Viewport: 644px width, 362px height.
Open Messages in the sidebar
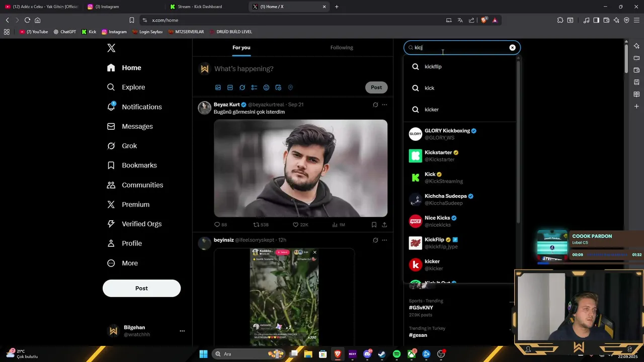130,126
